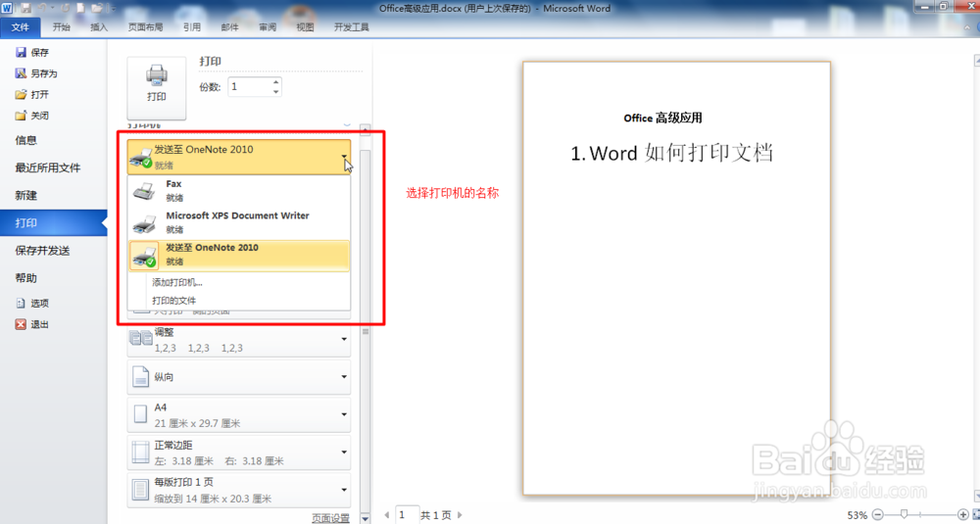This screenshot has height=524, width=980.
Task: Select the 打印 (Print) backstage tab
Action: click(53, 223)
